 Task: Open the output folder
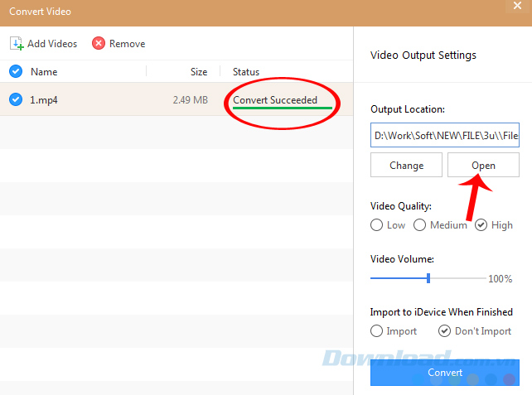coord(483,166)
